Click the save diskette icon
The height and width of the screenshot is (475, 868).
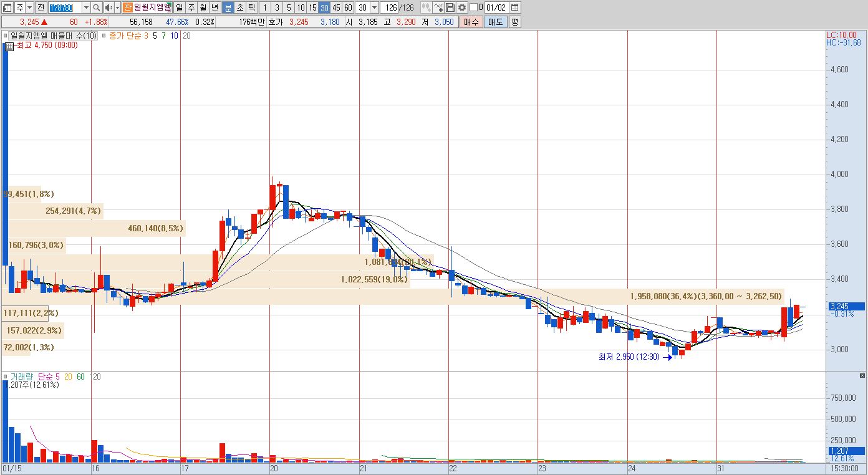(450, 7)
